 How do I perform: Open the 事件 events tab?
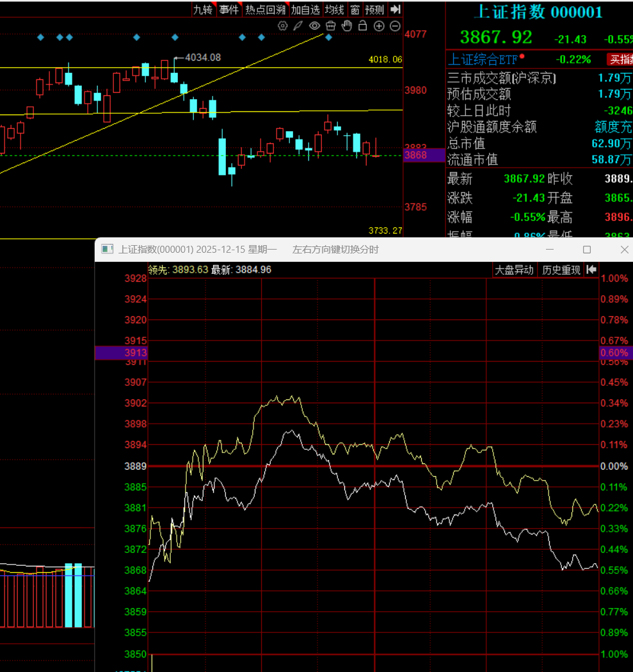[228, 10]
